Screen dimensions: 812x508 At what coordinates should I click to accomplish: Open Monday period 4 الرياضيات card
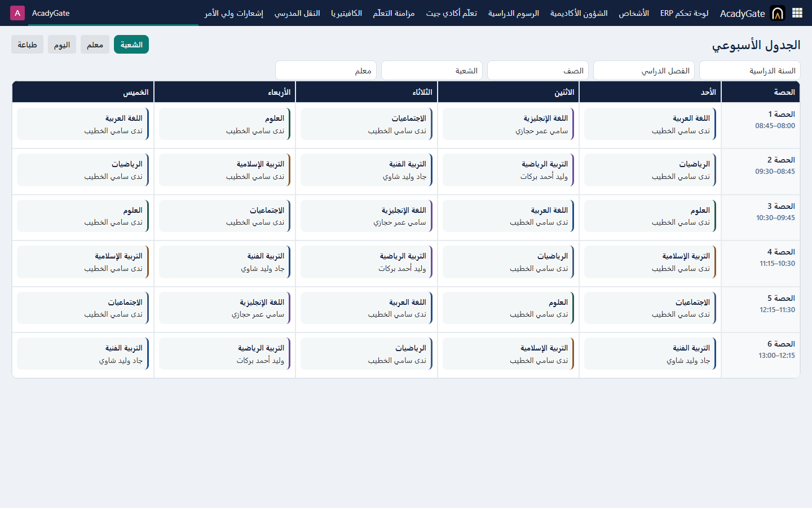click(508, 262)
